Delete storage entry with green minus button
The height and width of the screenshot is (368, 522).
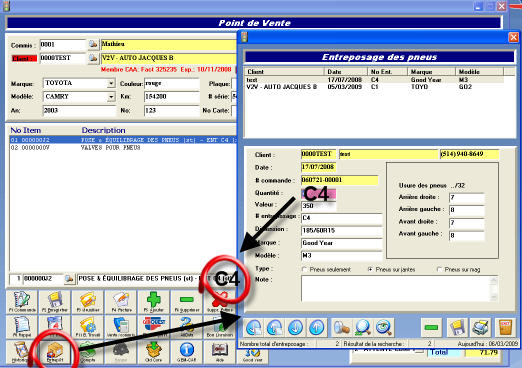[431, 327]
